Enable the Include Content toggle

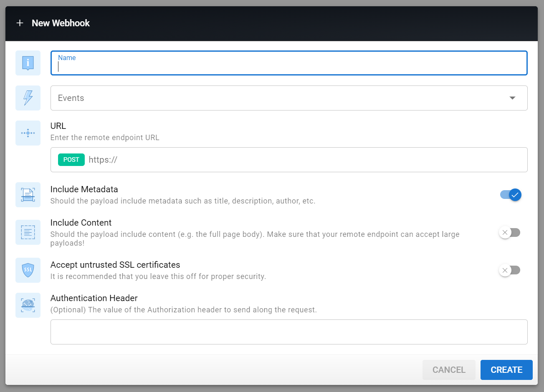pos(510,232)
